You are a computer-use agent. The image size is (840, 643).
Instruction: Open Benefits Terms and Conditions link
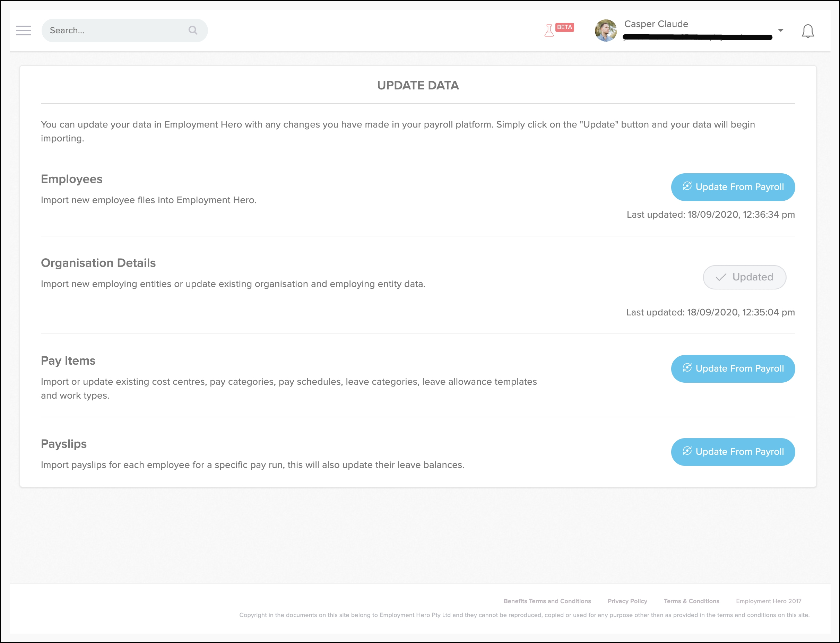pyautogui.click(x=547, y=601)
